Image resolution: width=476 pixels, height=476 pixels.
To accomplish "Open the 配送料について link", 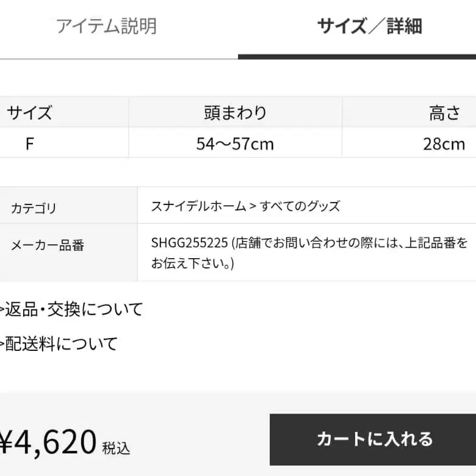I will click(x=62, y=344).
